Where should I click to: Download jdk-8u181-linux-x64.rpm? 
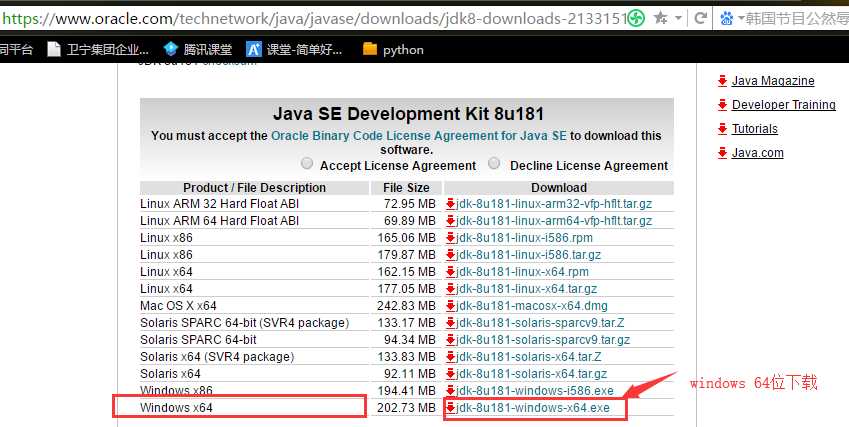(x=522, y=272)
